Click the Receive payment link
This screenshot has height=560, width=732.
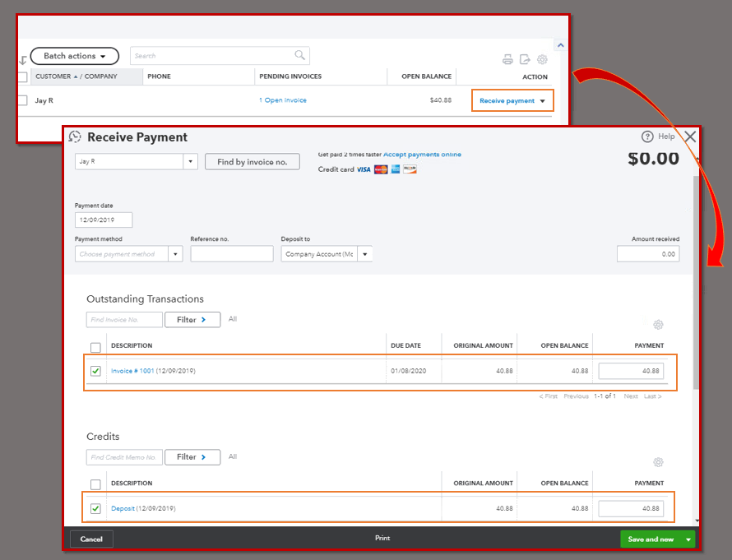(x=507, y=101)
